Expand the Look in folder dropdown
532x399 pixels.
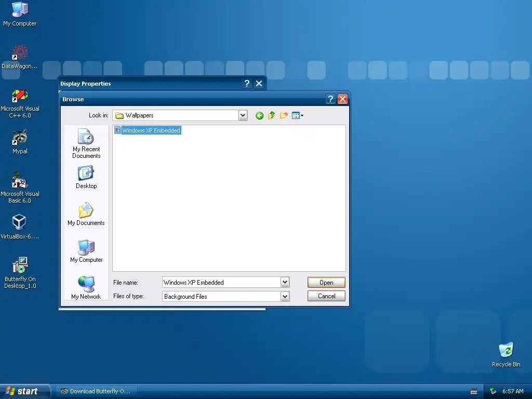tap(243, 116)
